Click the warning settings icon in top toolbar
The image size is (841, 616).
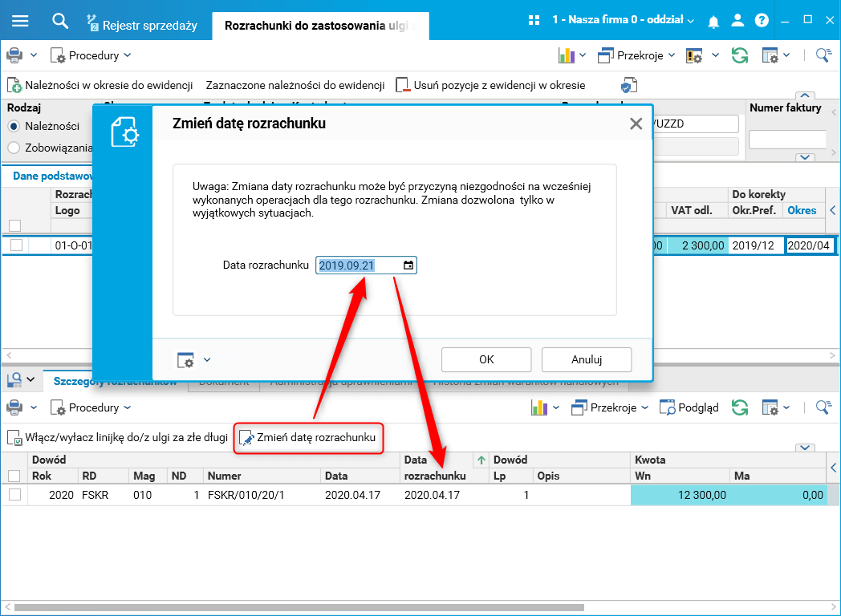pos(694,55)
